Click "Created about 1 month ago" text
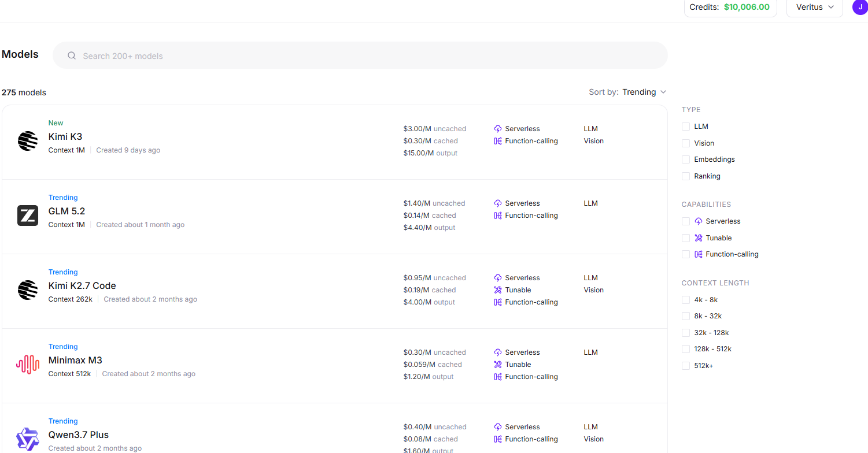 point(141,225)
